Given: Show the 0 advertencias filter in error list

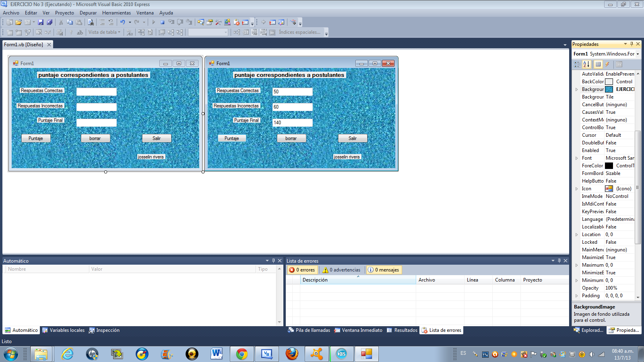Looking at the screenshot, I should 341,269.
